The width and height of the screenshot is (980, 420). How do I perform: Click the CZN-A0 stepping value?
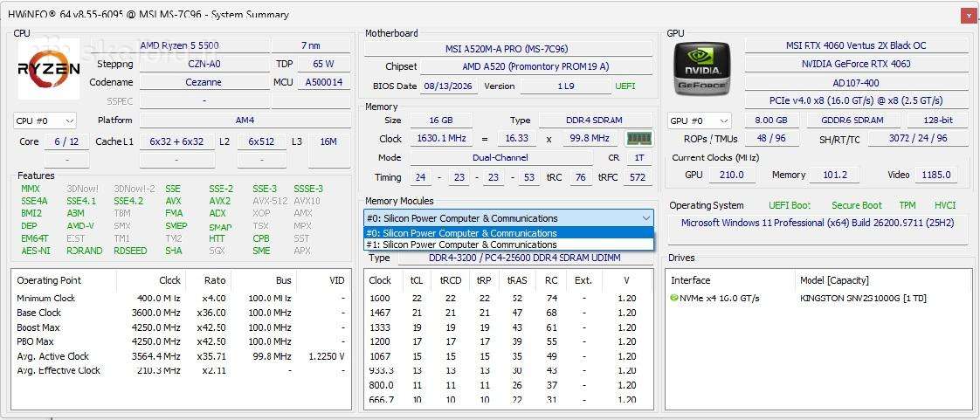[204, 64]
